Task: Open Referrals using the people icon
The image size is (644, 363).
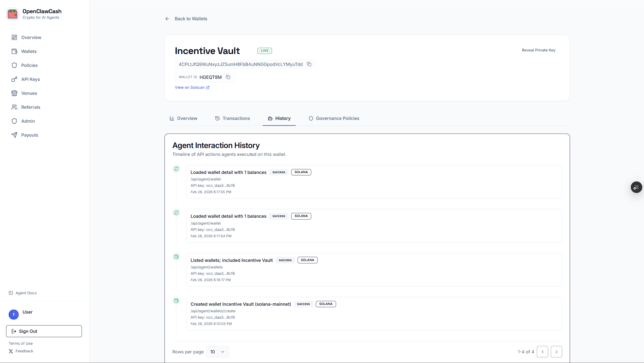Action: coord(14,107)
